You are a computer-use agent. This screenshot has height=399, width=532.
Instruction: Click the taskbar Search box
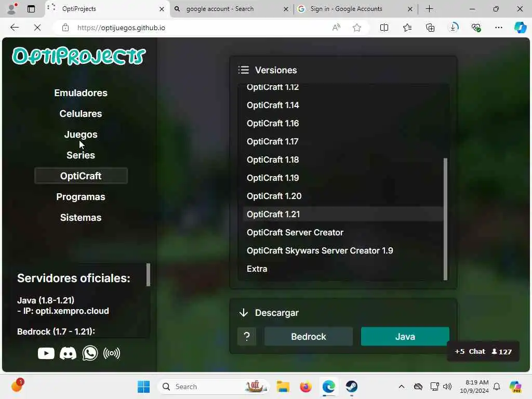pyautogui.click(x=214, y=387)
